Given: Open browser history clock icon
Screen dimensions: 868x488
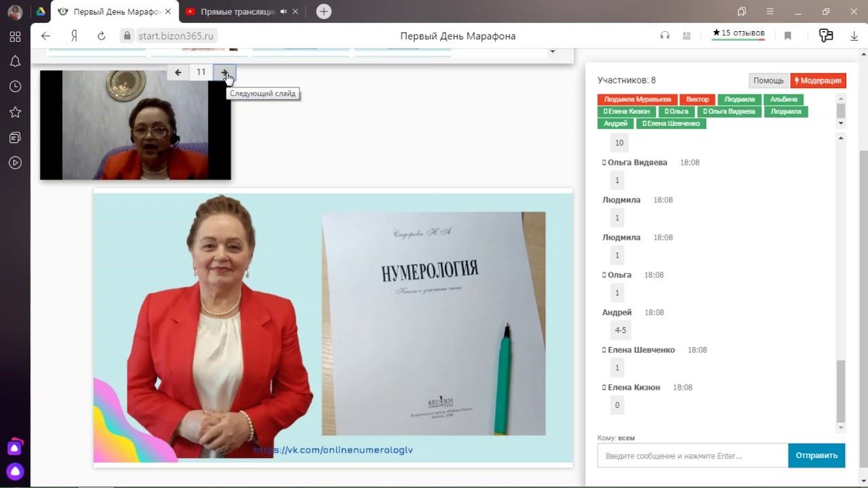Looking at the screenshot, I should point(15,87).
